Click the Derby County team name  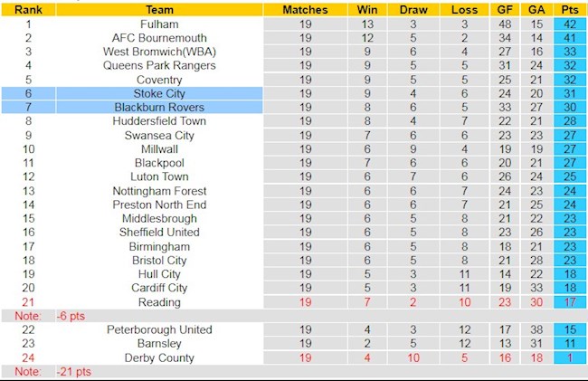[x=159, y=357]
